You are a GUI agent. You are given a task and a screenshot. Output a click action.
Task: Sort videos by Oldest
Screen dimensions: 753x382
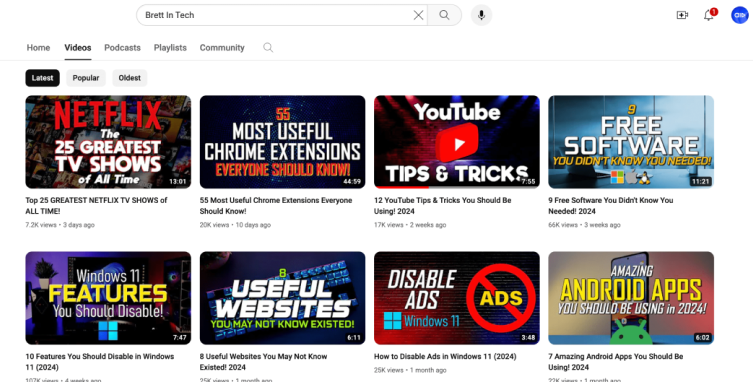tap(130, 78)
